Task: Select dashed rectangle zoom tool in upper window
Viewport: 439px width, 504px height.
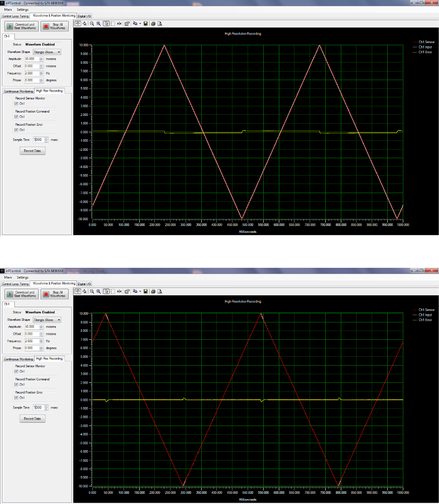Action: [x=113, y=23]
